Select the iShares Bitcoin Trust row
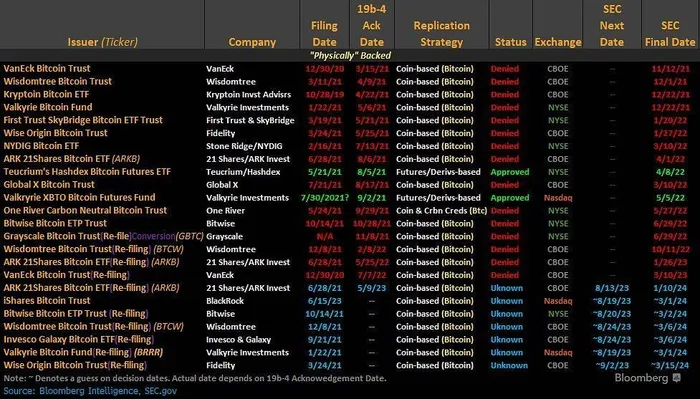This screenshot has width=700, height=399. click(350, 301)
